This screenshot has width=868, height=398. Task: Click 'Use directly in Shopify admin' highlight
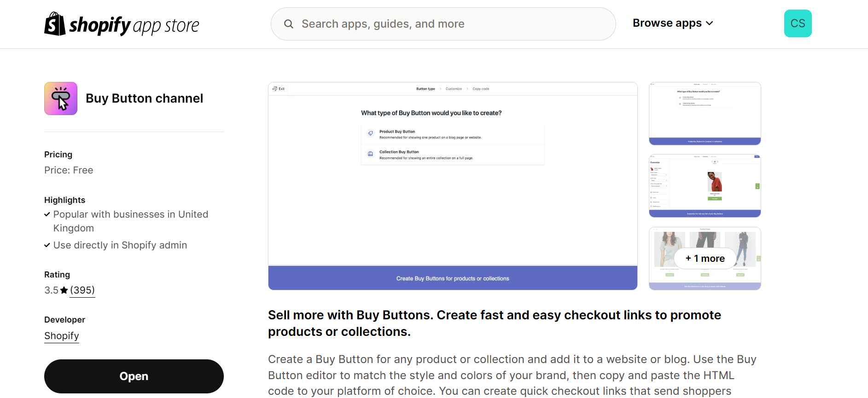coord(120,245)
